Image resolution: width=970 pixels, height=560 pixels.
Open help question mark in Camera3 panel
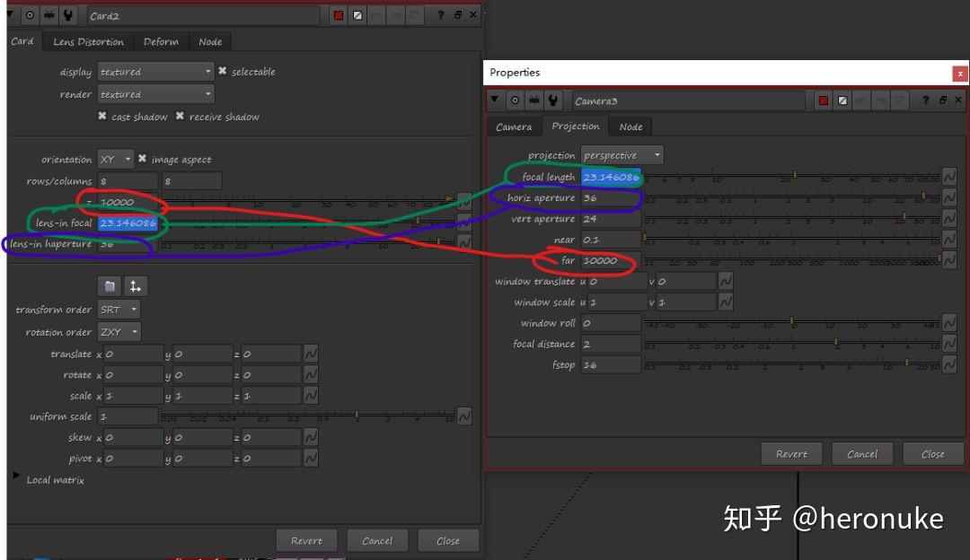click(x=925, y=101)
